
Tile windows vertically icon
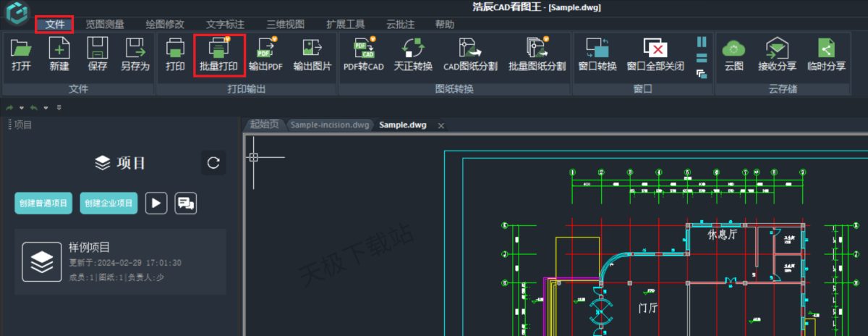click(702, 42)
